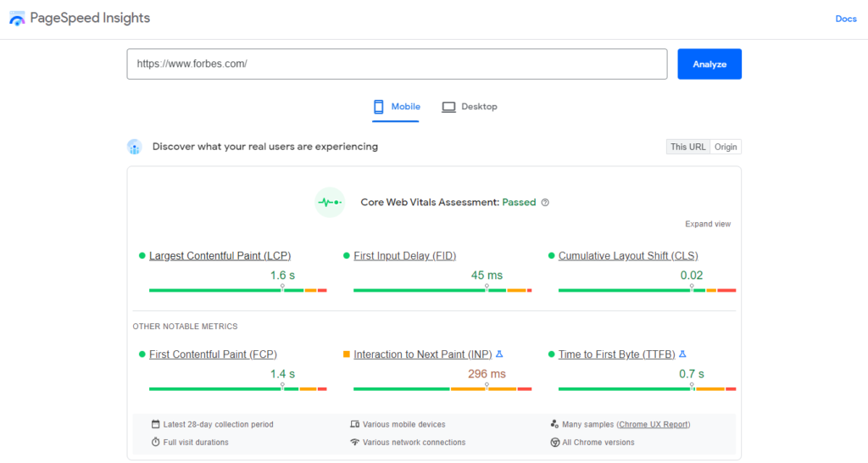The width and height of the screenshot is (868, 463).
Task: Click the URL input field with forbes.com
Action: (x=397, y=64)
